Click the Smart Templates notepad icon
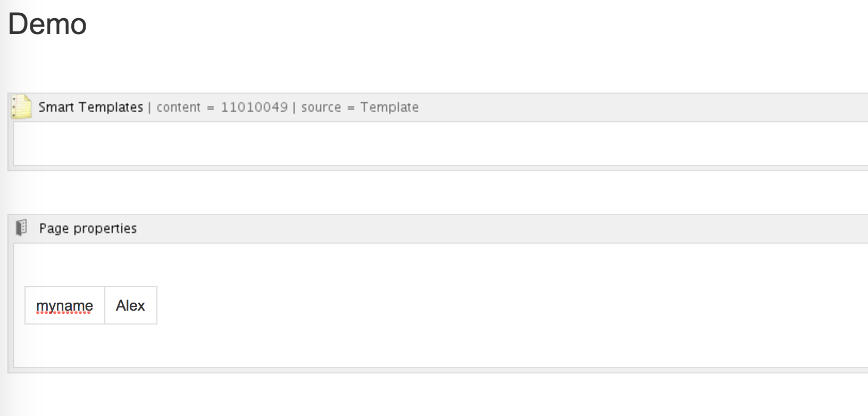The width and height of the screenshot is (868, 416). pos(22,106)
